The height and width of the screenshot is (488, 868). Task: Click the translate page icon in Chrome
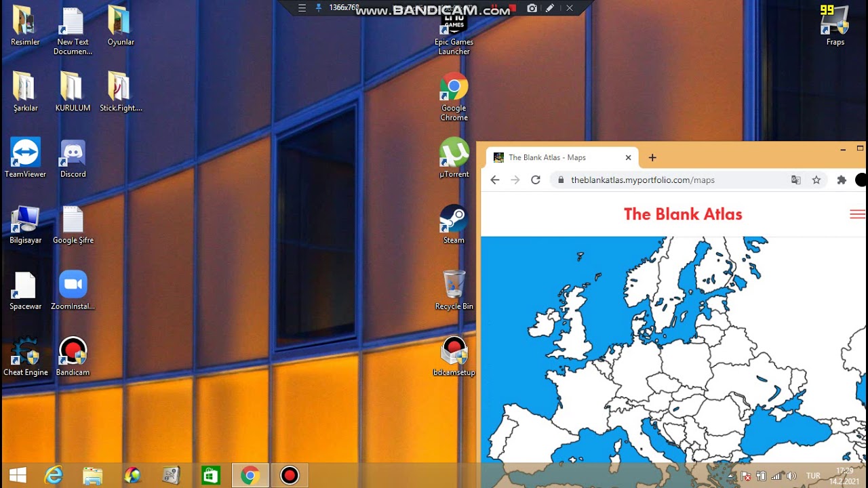click(796, 180)
